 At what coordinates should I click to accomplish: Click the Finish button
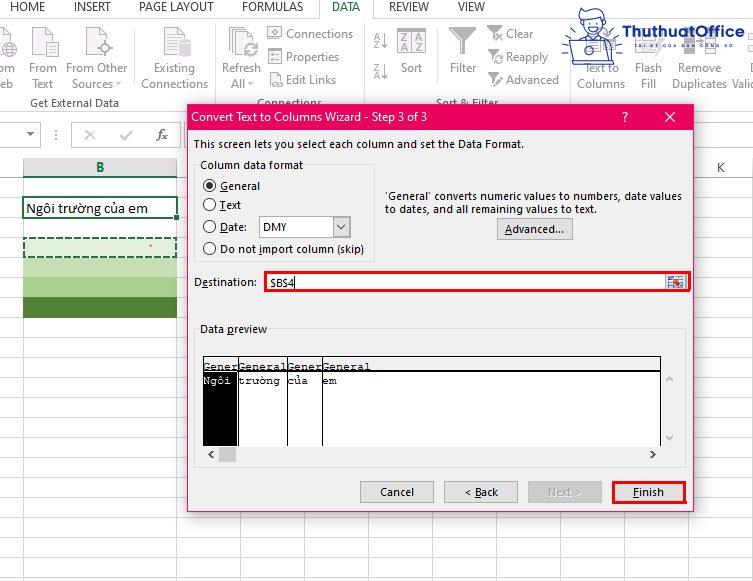(x=649, y=492)
